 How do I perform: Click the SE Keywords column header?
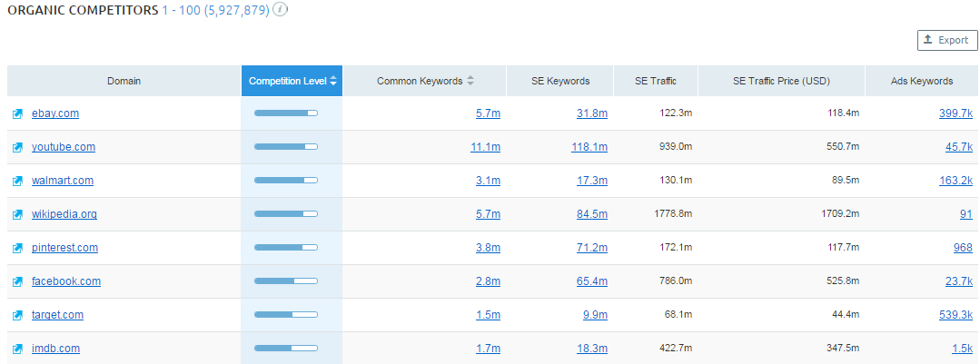pos(560,81)
